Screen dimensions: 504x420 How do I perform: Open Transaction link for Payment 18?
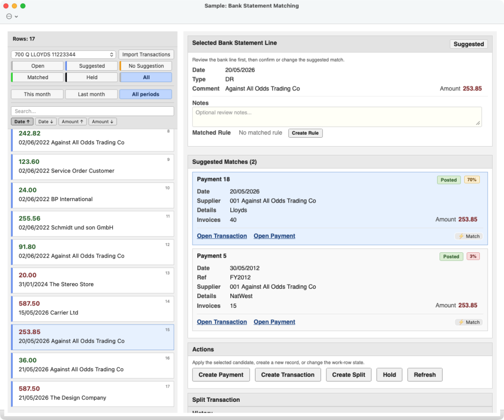[x=222, y=236]
